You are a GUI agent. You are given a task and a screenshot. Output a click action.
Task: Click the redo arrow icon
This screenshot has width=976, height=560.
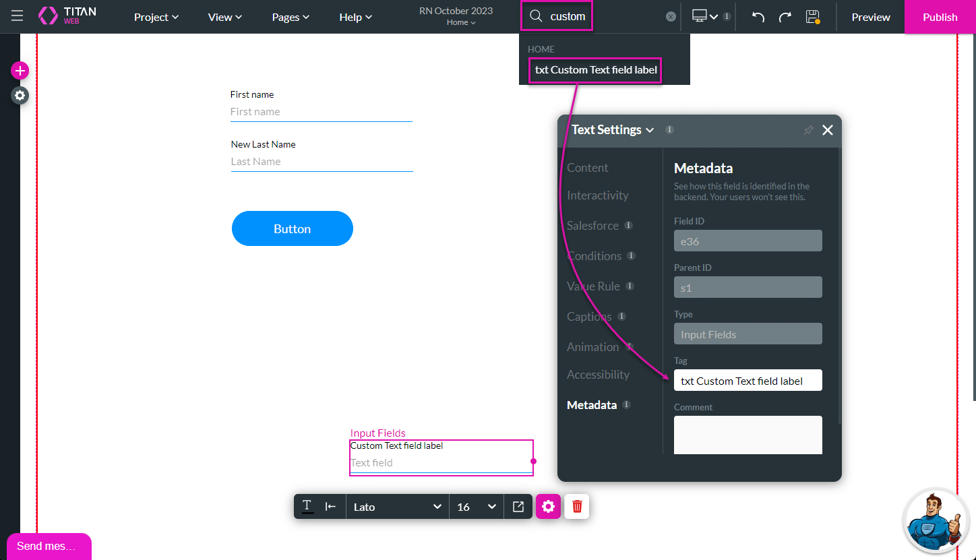(785, 17)
